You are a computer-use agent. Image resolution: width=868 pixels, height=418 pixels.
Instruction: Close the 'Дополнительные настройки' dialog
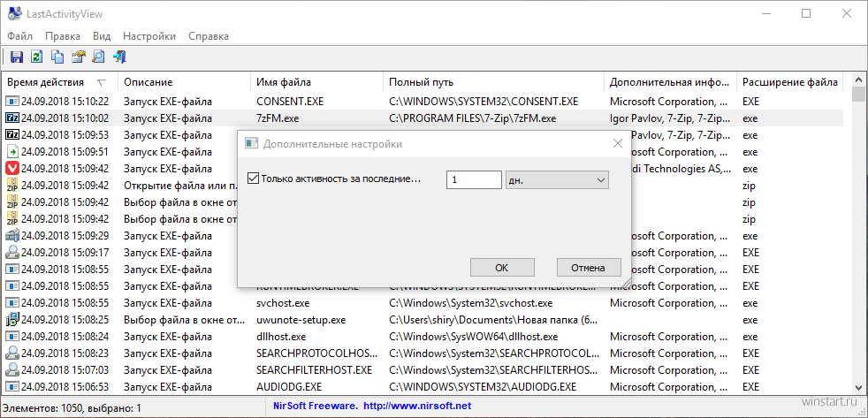618,143
